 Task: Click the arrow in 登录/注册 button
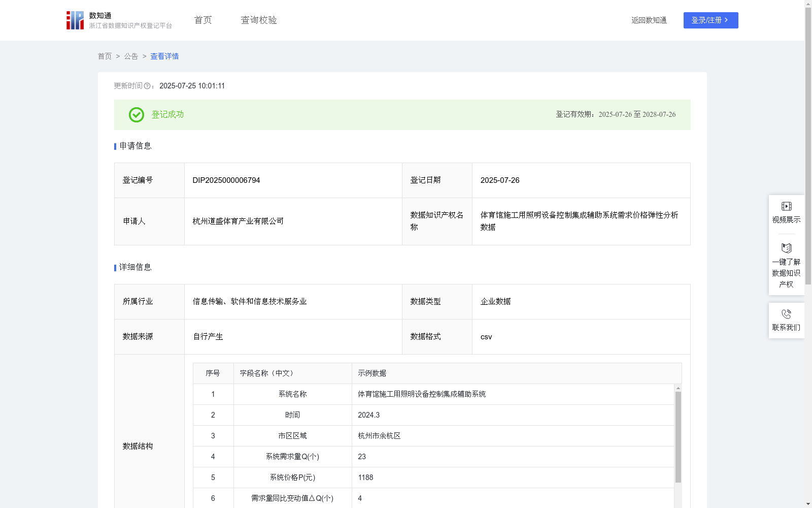[726, 20]
